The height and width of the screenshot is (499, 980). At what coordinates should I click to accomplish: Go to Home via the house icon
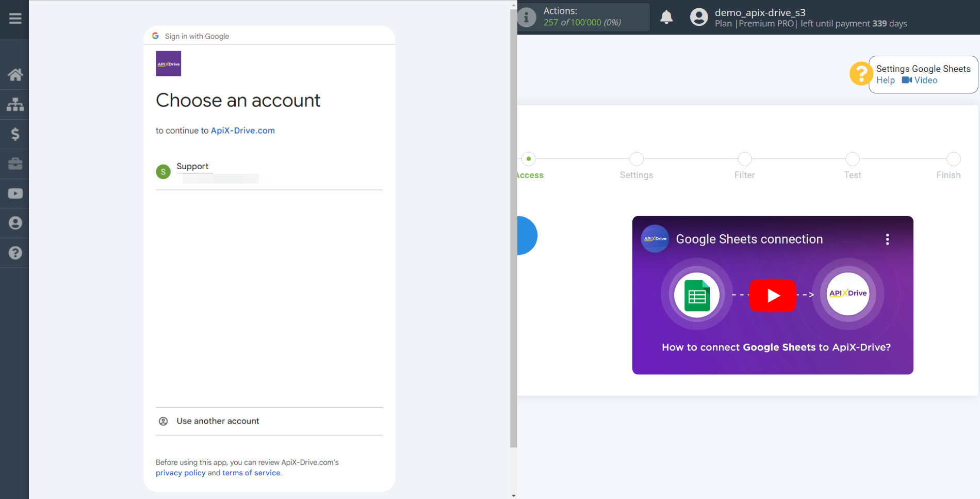tap(15, 75)
